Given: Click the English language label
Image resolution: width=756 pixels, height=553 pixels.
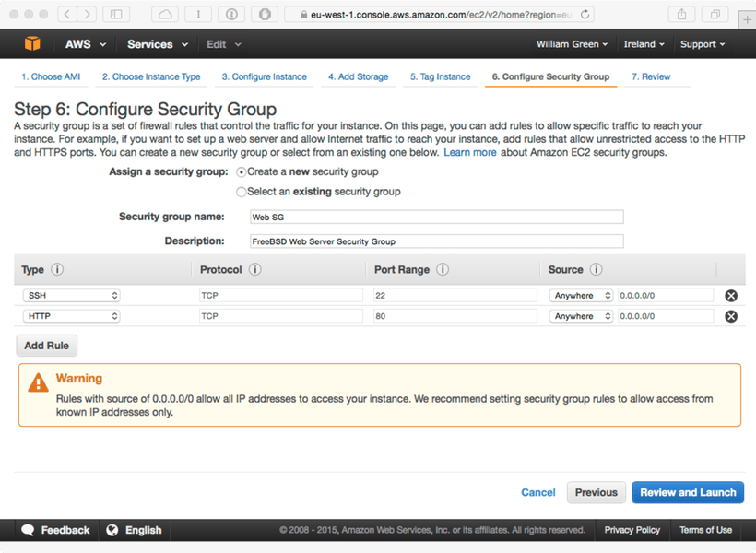Looking at the screenshot, I should (x=144, y=530).
